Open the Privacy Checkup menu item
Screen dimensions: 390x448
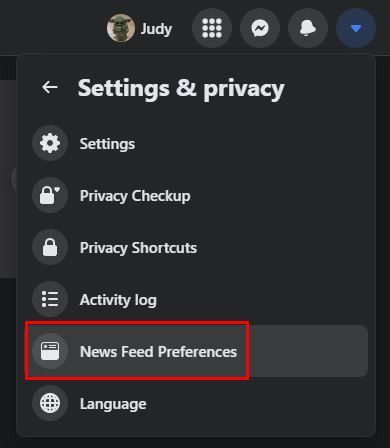[x=197, y=195]
